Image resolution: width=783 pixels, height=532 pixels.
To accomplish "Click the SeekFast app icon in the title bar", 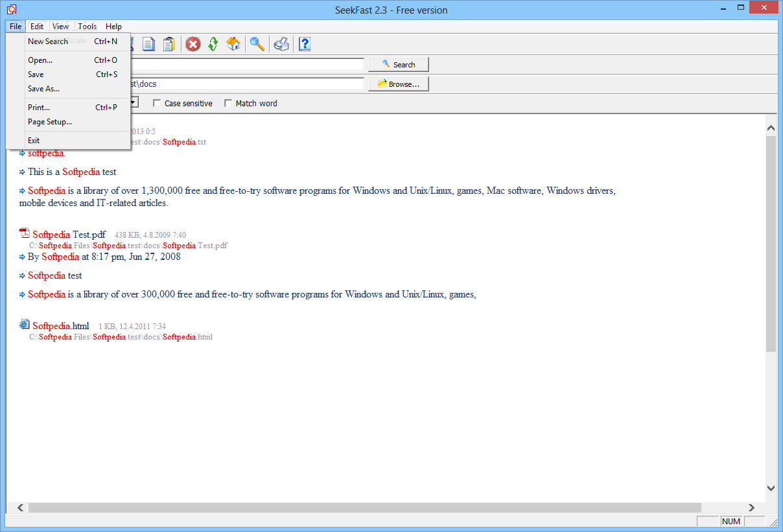I will 10,10.
